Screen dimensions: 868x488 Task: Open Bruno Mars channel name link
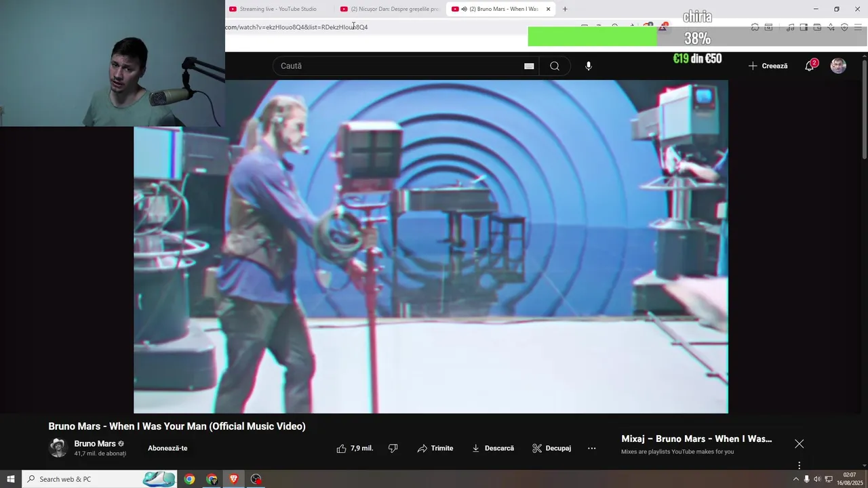coord(95,444)
